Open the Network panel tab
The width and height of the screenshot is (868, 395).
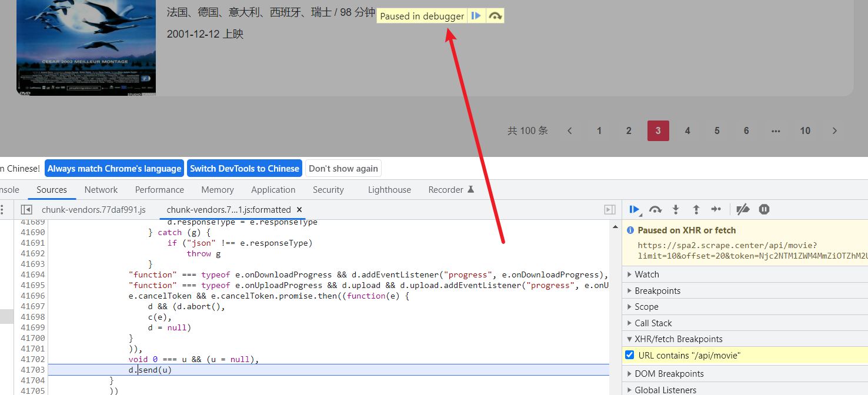click(101, 190)
